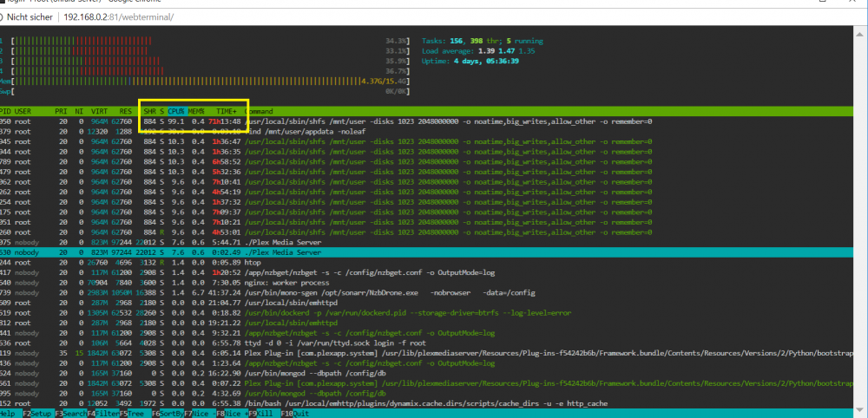The width and height of the screenshot is (868, 418).
Task: Select the htop process row
Action: coord(434,262)
